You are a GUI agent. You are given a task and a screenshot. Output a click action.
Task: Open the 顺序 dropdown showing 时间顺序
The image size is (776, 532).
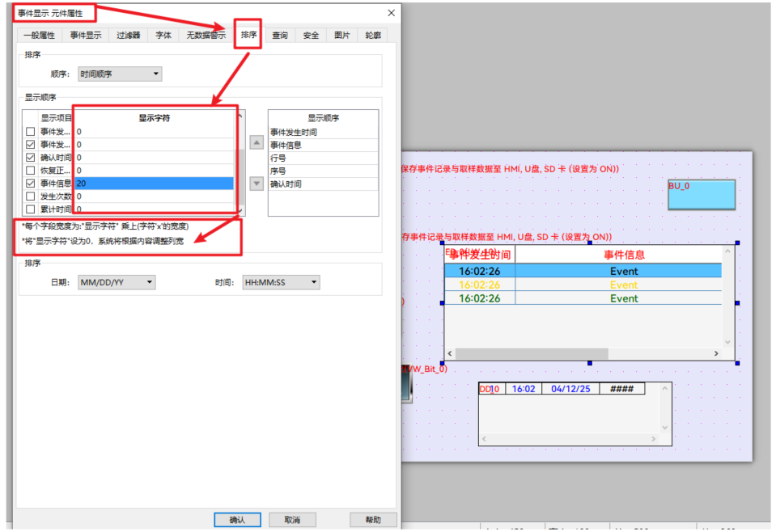120,74
